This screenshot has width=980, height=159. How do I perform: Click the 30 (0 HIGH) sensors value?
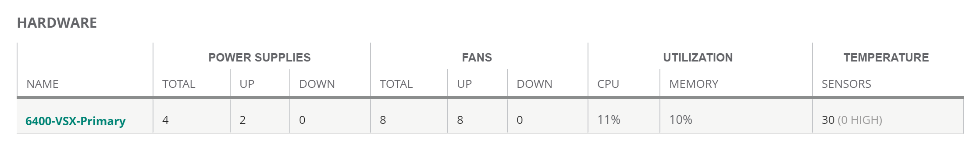[x=852, y=120]
